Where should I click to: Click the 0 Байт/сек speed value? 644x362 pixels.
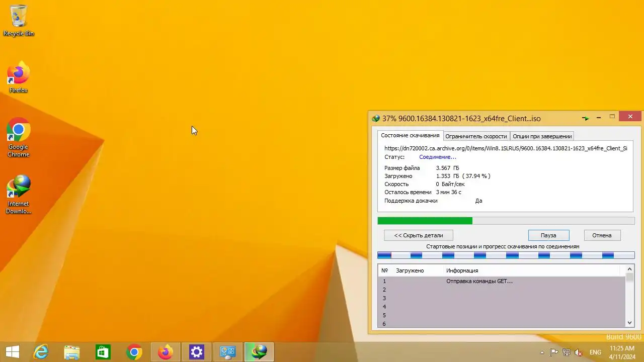click(x=450, y=184)
